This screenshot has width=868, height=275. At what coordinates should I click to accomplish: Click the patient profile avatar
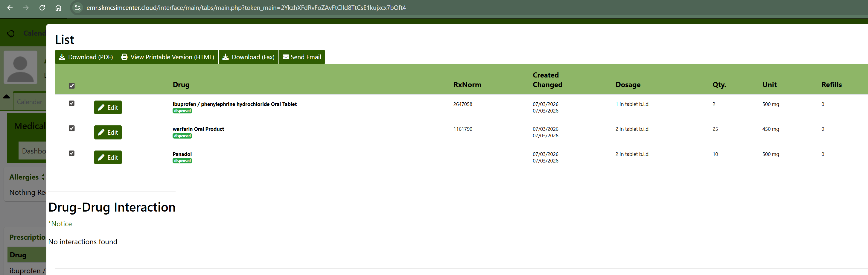click(21, 67)
